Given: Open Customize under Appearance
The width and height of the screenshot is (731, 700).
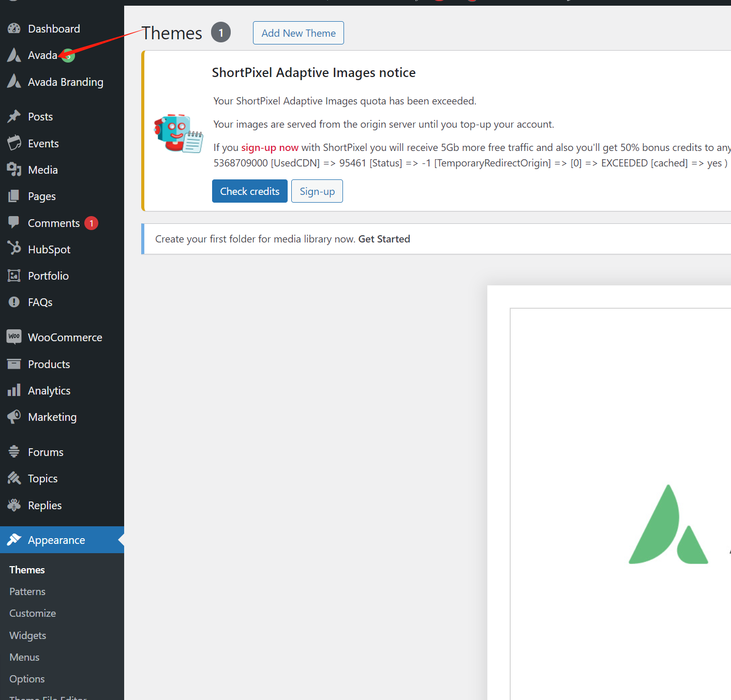Looking at the screenshot, I should (x=33, y=613).
